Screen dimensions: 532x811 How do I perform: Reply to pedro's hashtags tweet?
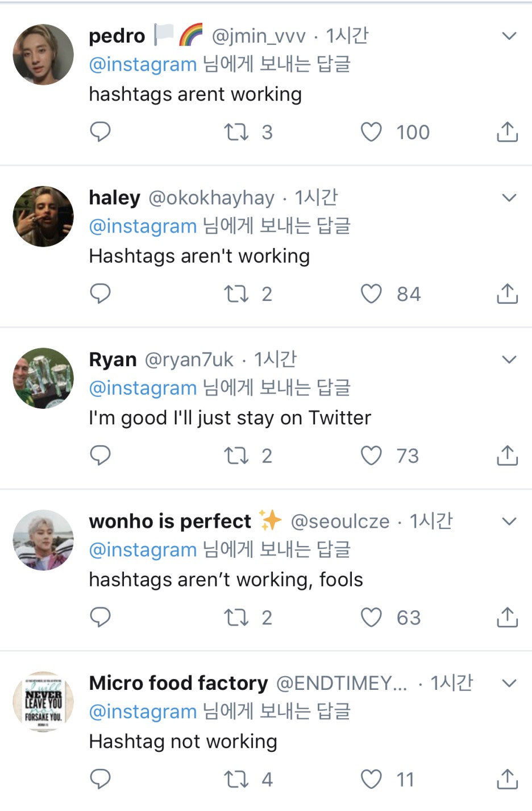coord(101,132)
